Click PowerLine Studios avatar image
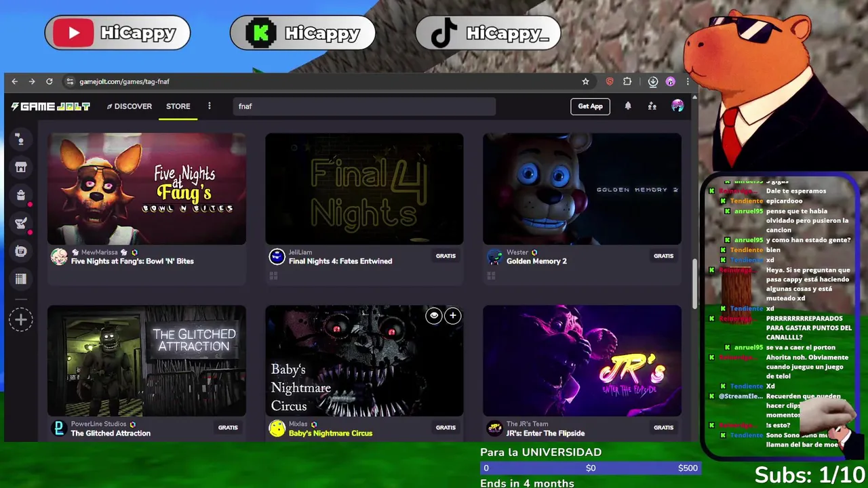Image resolution: width=868 pixels, height=488 pixels. (x=59, y=429)
